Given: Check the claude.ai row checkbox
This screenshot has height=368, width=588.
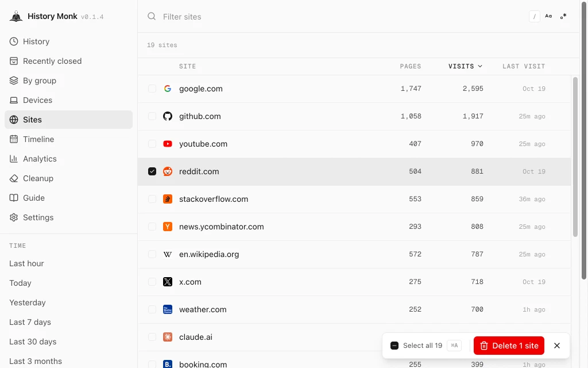Looking at the screenshot, I should [152, 337].
